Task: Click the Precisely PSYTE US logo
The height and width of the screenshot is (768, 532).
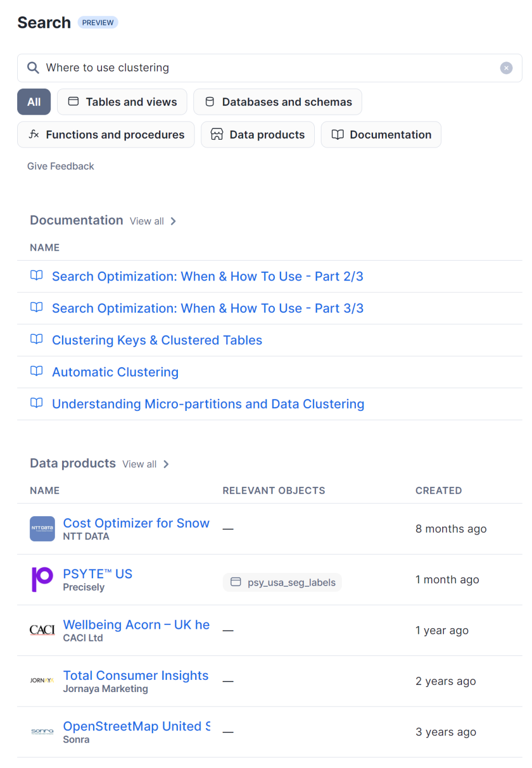Action: tap(42, 579)
